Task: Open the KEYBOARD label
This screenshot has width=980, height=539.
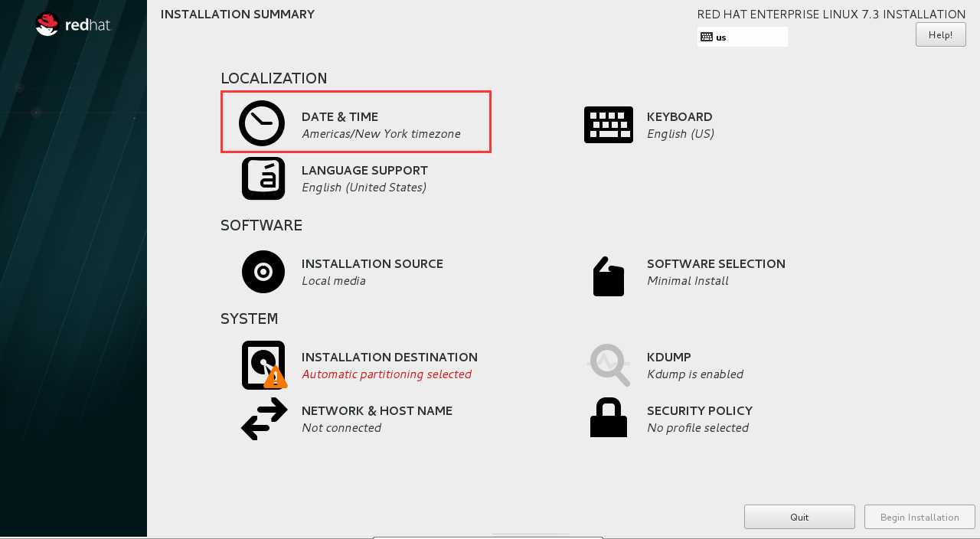Action: (680, 116)
